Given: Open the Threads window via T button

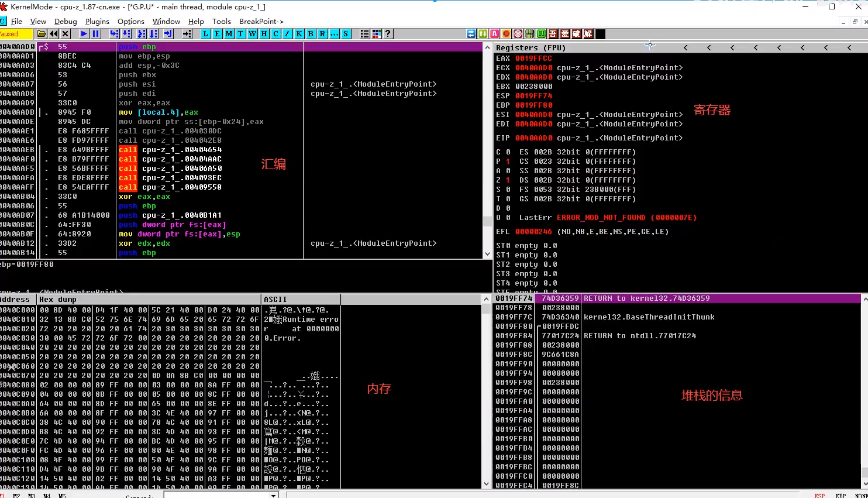Looking at the screenshot, I should (240, 34).
